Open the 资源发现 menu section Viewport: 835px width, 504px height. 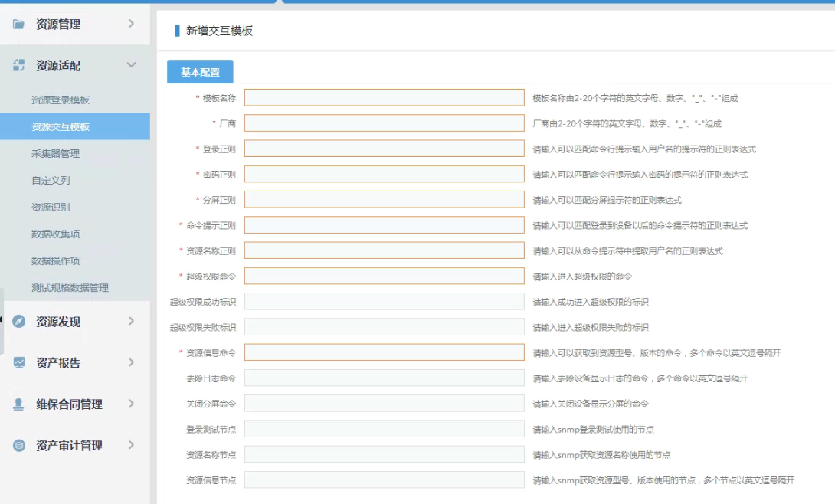tap(75, 322)
